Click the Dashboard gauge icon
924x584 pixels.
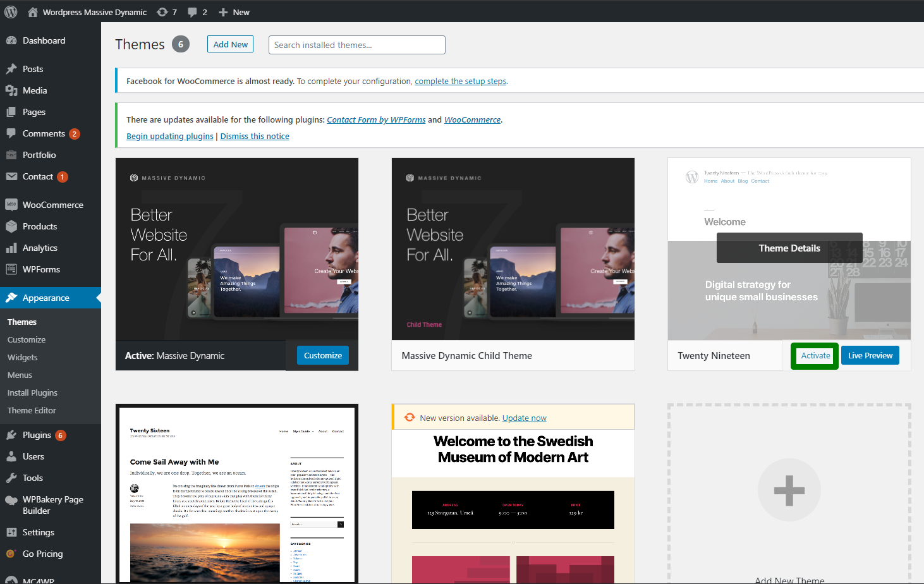tap(11, 40)
